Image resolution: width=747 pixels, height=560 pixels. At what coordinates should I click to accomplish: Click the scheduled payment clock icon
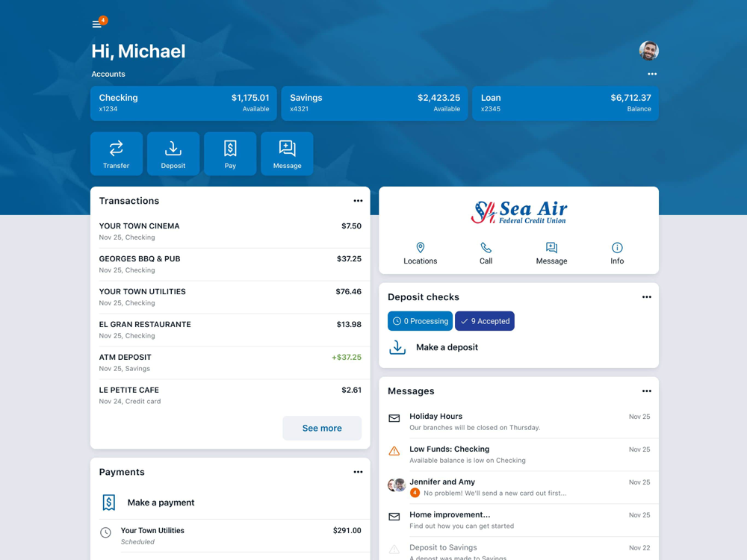[106, 532]
